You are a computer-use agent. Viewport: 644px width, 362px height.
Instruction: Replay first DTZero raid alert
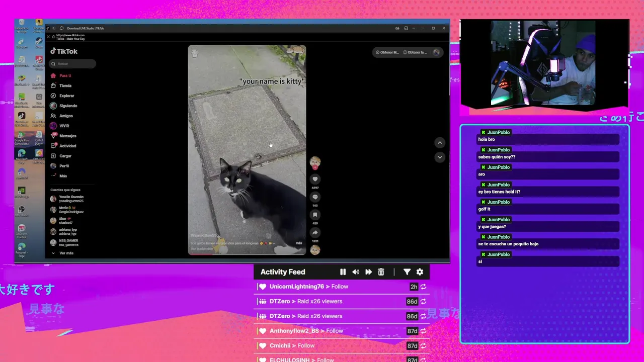pyautogui.click(x=423, y=302)
